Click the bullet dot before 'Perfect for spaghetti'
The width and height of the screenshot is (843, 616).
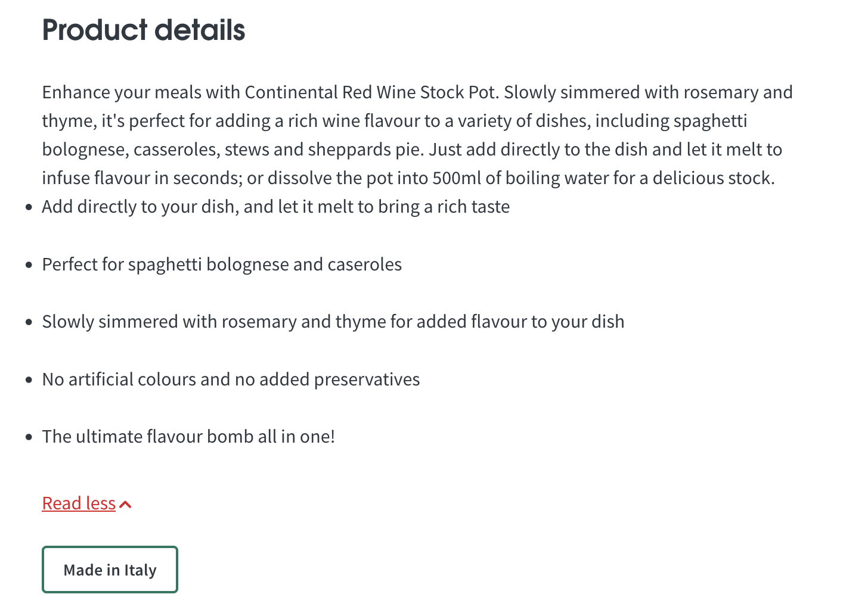point(29,265)
